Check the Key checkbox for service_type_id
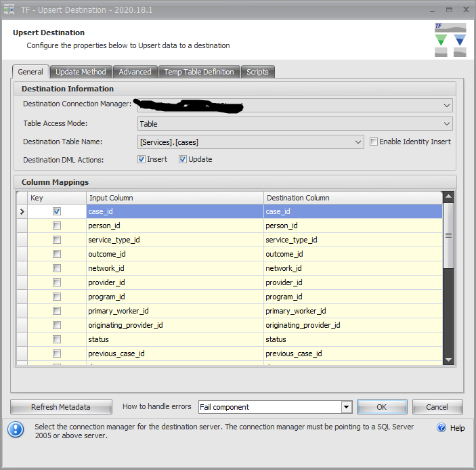The width and height of the screenshot is (476, 470). pos(57,240)
